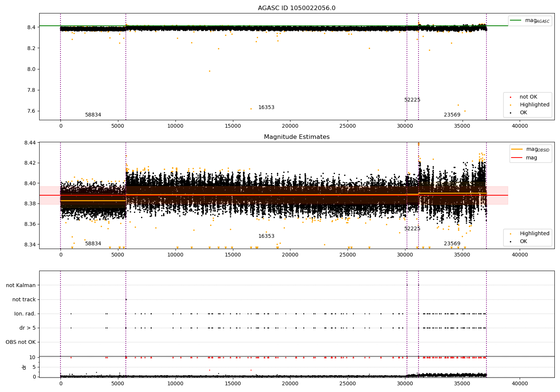Screen dimensions: 560x392
Task: Select obsid label '52225' in Magnitude Estimates plot
Action: click(x=412, y=229)
